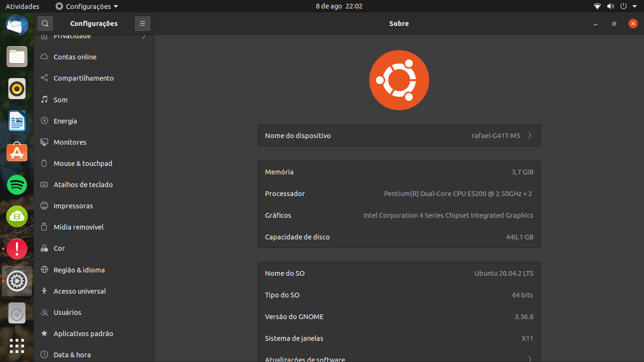Click the Sobre window title

tap(399, 24)
